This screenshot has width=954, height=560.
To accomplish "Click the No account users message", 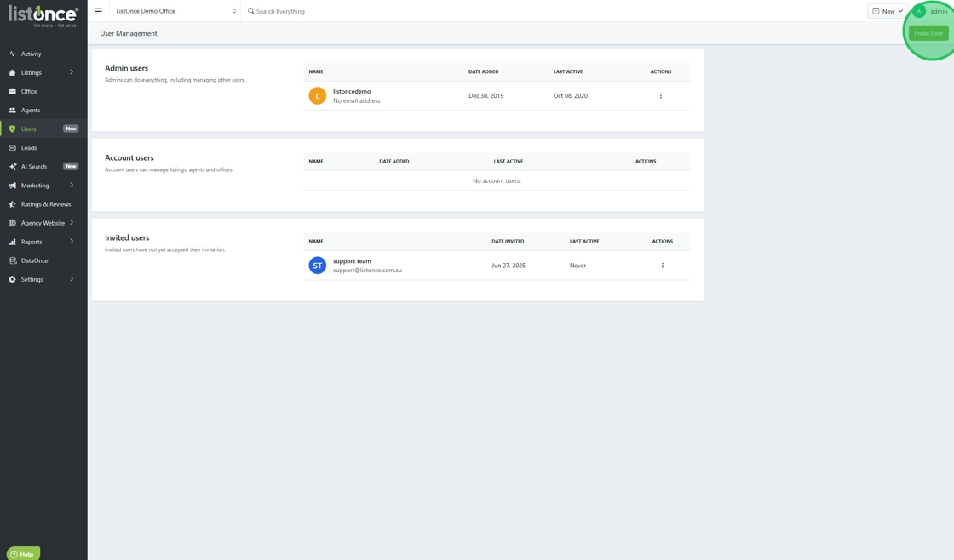I will [x=497, y=180].
